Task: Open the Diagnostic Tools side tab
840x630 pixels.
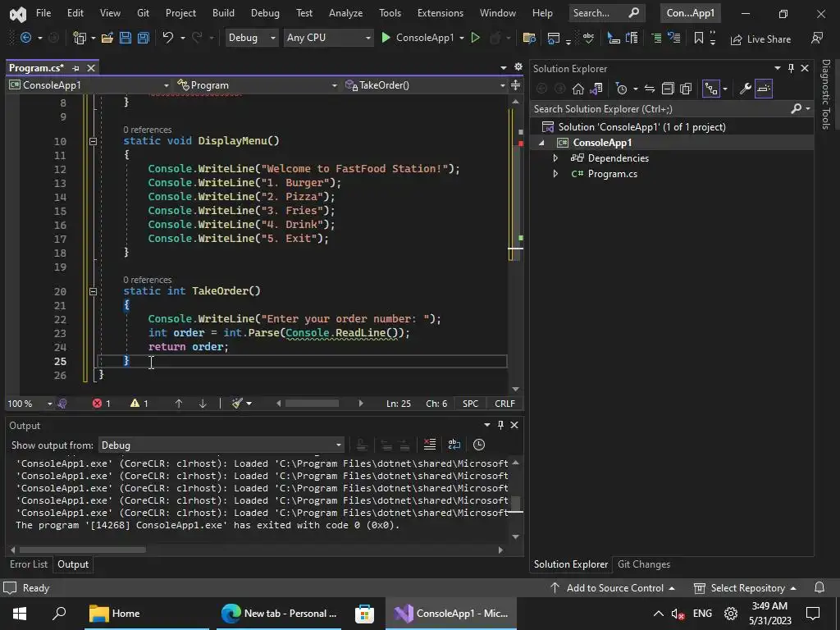Action: click(825, 94)
